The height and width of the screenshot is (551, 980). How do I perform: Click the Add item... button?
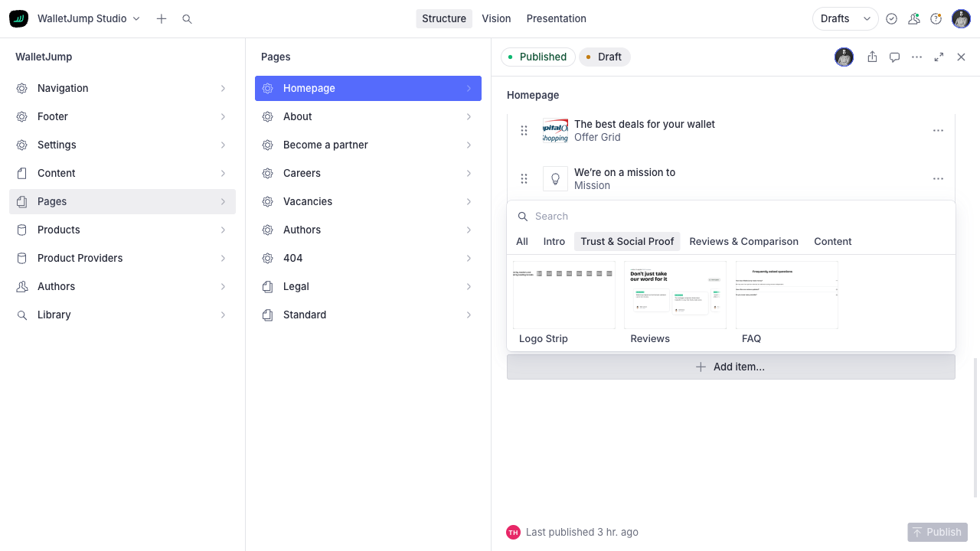point(731,367)
